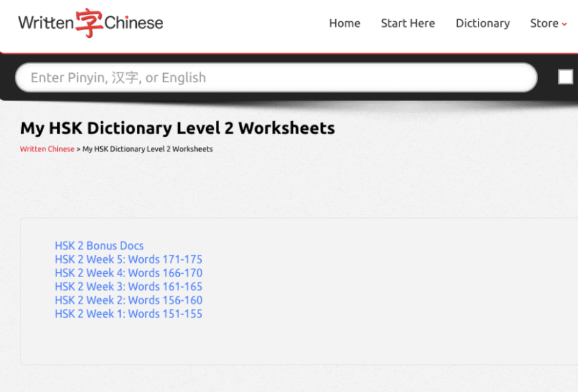Open the Home page from navigation
Screen dimensions: 578x392
pyautogui.click(x=344, y=23)
